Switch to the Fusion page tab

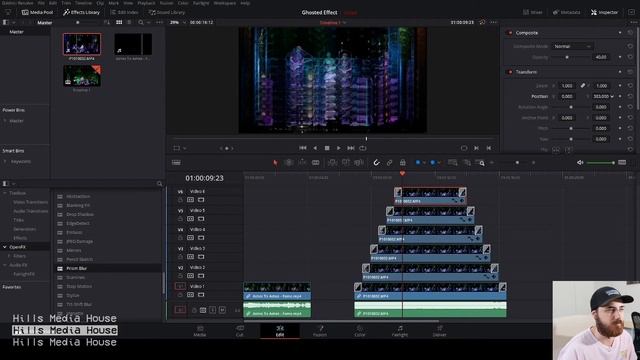[320, 331]
